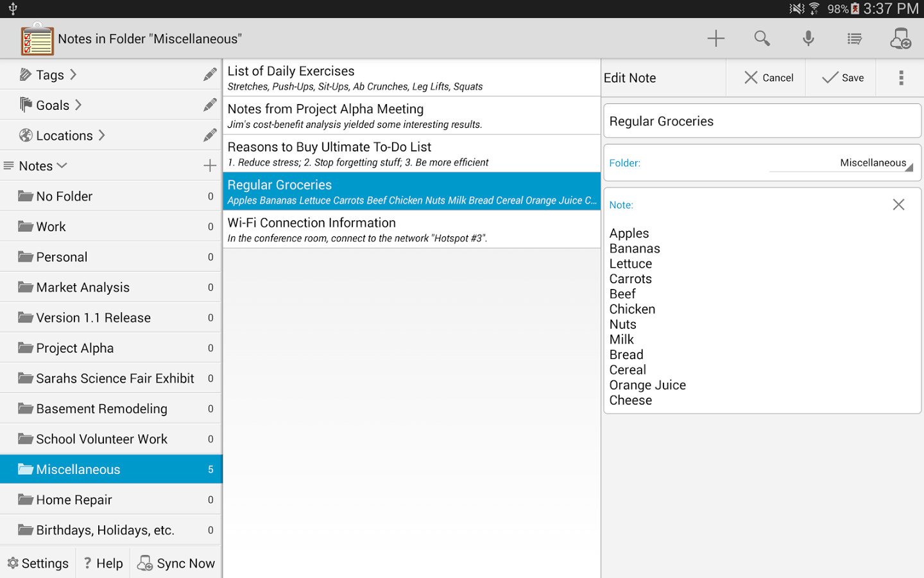
Task: Clear note text with the X icon
Action: pyautogui.click(x=898, y=204)
